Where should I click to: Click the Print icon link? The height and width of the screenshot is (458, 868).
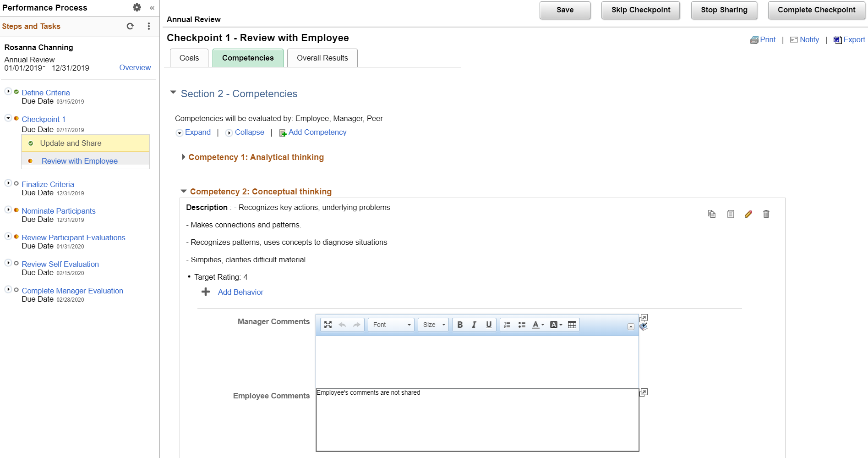pyautogui.click(x=754, y=40)
